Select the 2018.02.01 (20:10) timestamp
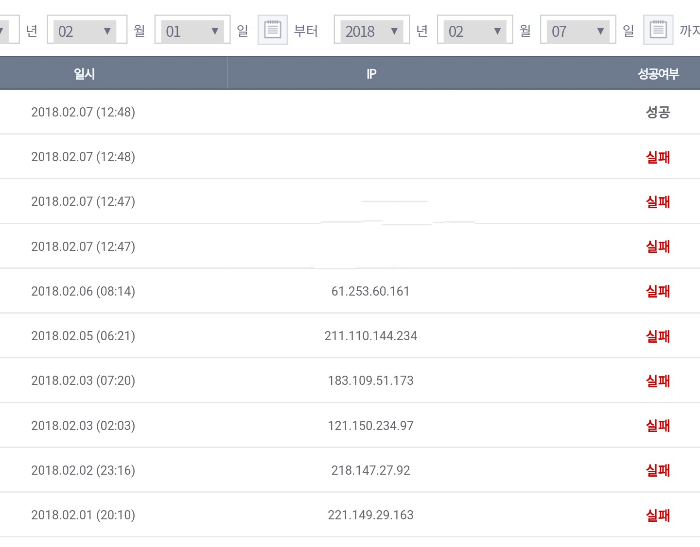The image size is (700, 547). click(x=83, y=515)
